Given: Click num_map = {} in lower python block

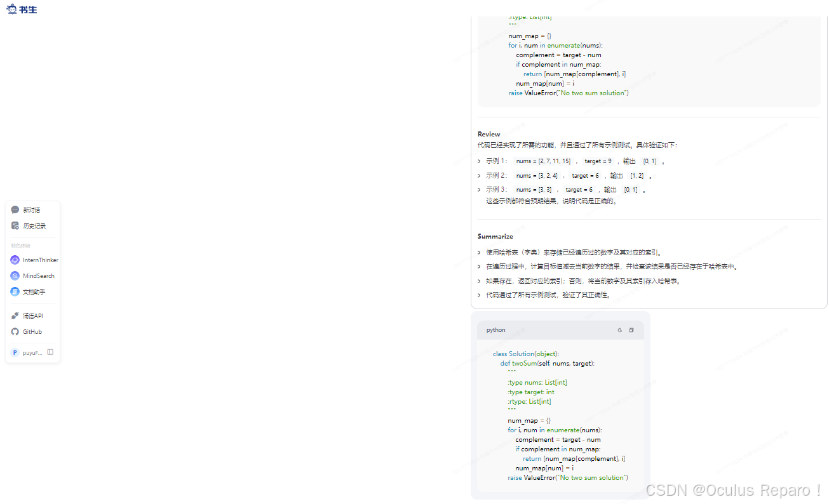Looking at the screenshot, I should point(529,420).
